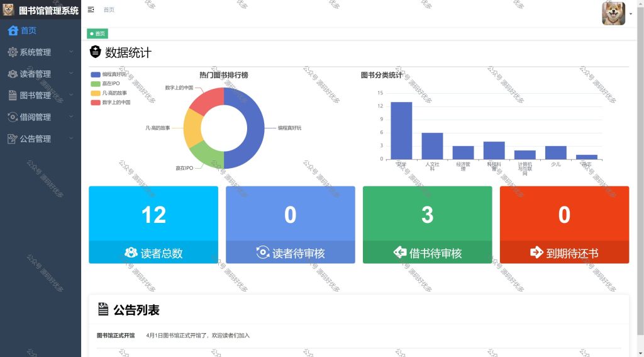
Task: Click the 借书待审核 left arrow icon
Action: 399,252
